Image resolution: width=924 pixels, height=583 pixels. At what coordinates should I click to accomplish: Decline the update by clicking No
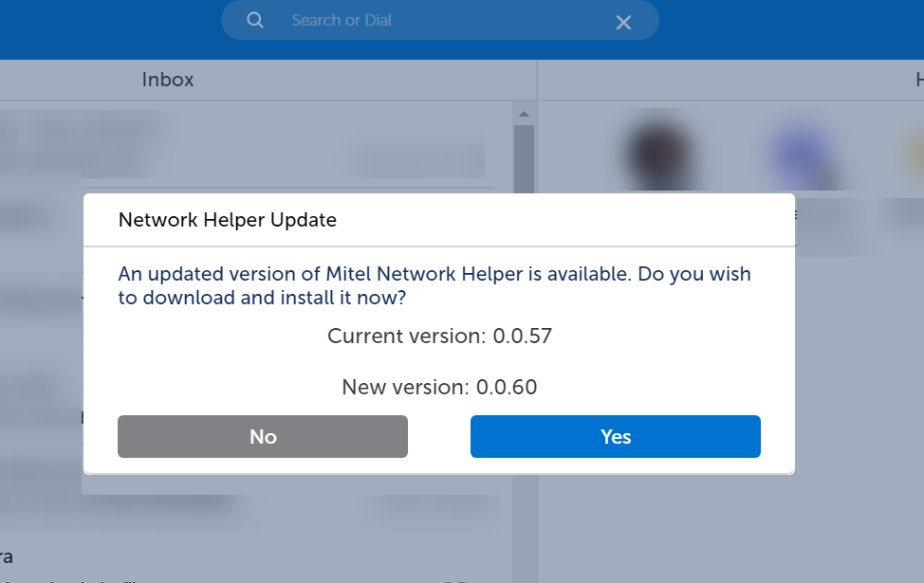263,437
